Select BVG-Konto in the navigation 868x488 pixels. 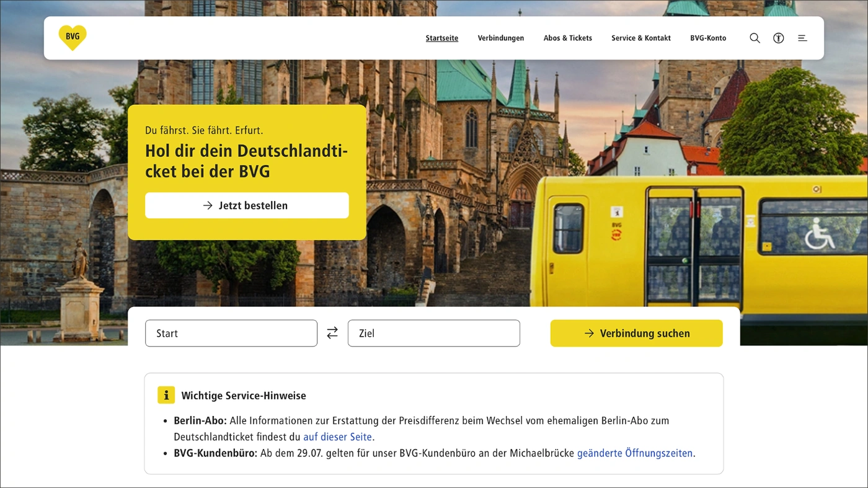(708, 38)
